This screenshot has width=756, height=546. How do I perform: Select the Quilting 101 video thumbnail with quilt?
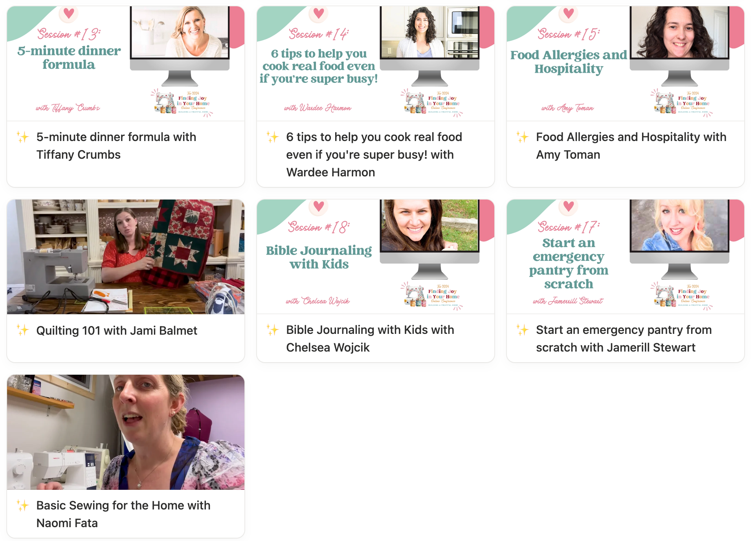point(126,257)
